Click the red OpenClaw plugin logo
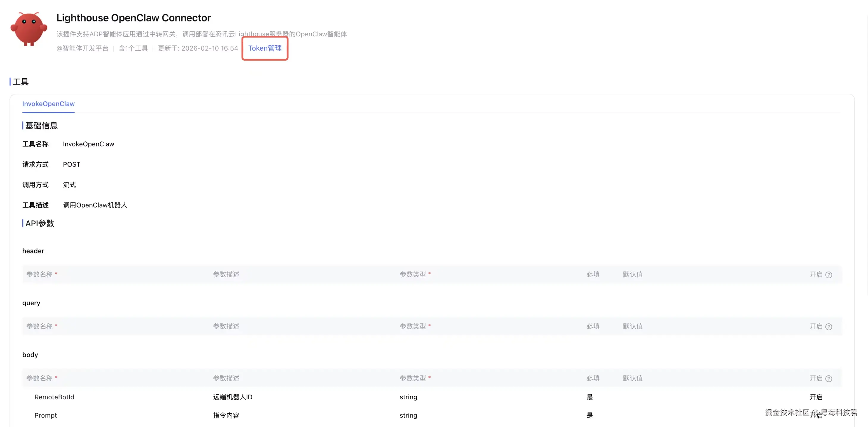This screenshot has width=868, height=427. (x=29, y=29)
